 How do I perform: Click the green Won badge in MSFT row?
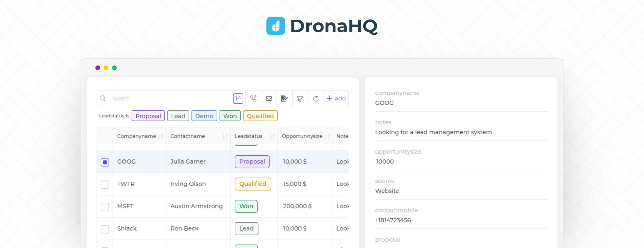246,206
